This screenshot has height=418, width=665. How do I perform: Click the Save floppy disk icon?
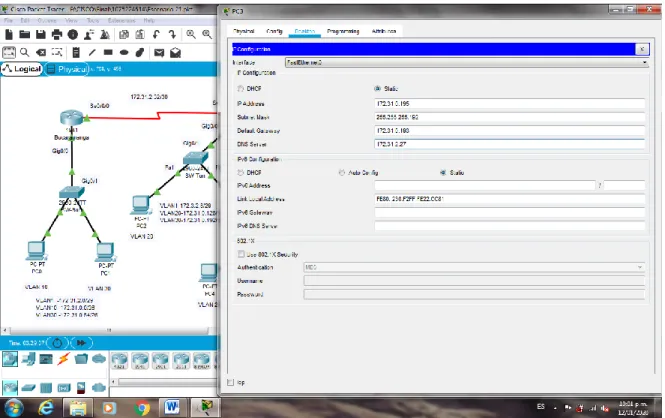click(41, 34)
